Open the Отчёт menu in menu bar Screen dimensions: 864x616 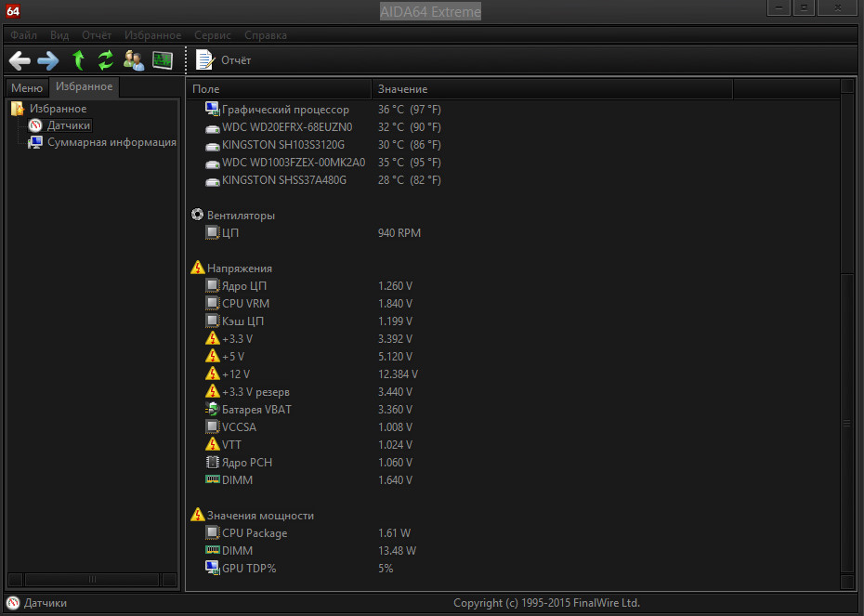click(97, 35)
